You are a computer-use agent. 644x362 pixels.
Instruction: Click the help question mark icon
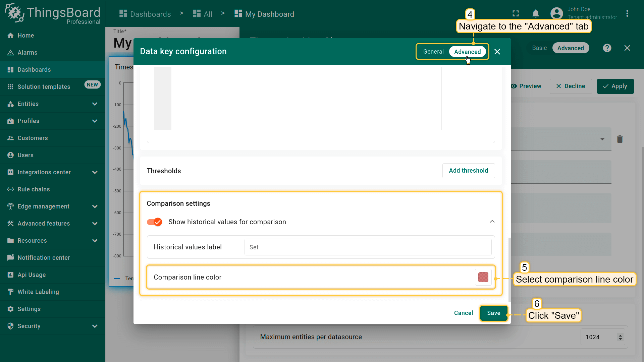click(x=607, y=48)
